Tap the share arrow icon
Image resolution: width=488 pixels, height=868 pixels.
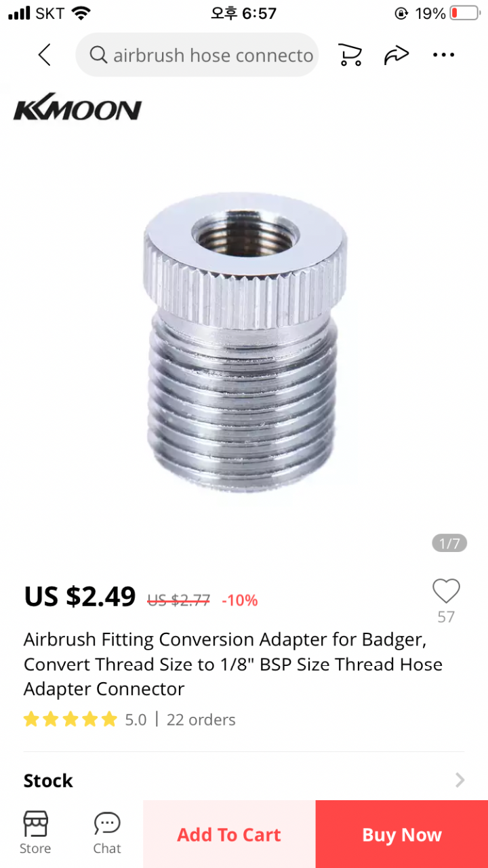coord(396,55)
